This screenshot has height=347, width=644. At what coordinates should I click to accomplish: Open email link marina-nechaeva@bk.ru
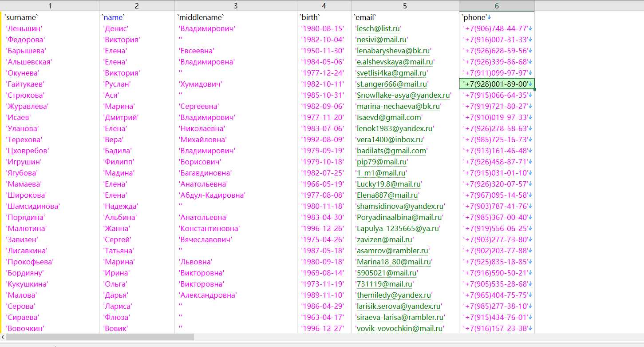pos(399,106)
